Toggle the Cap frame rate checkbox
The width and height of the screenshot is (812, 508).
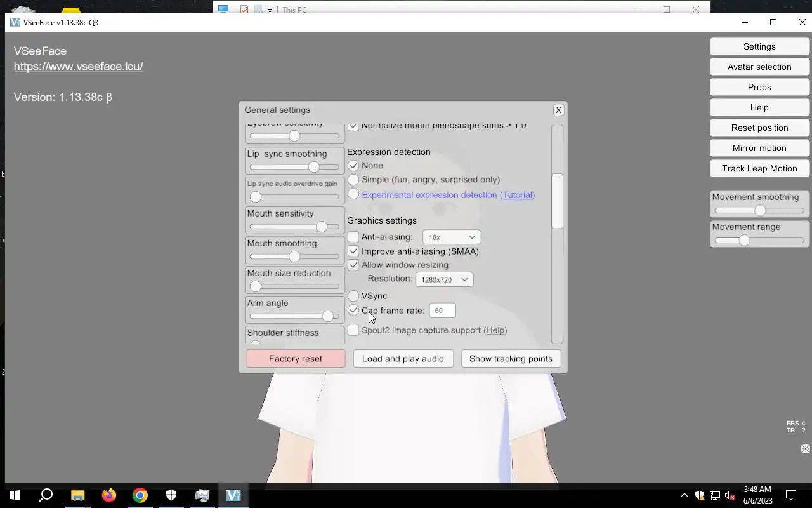click(x=353, y=311)
